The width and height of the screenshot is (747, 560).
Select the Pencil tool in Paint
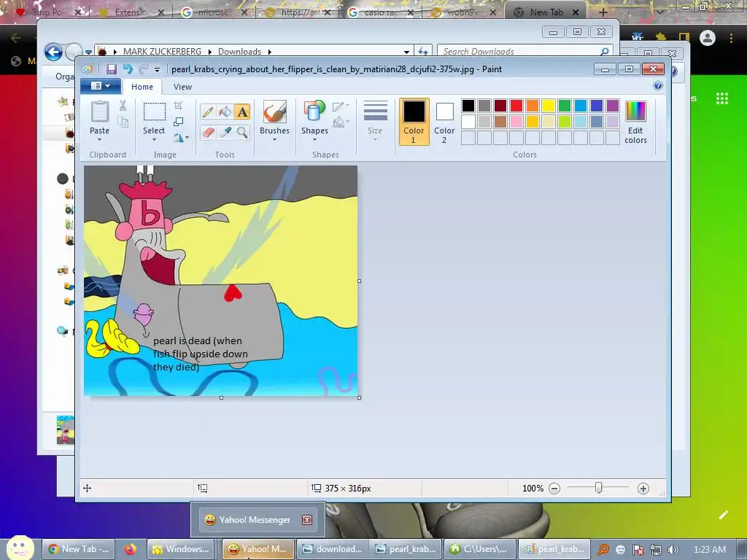208,112
